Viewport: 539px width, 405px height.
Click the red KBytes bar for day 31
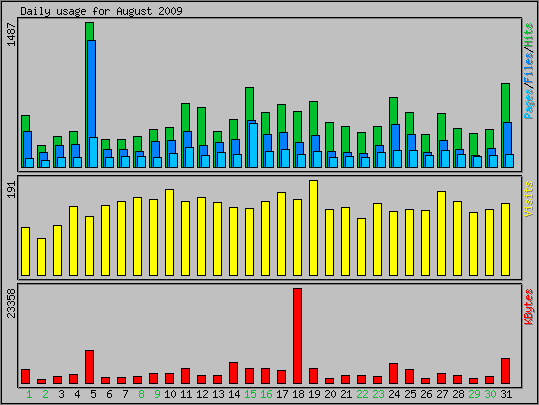(505, 371)
